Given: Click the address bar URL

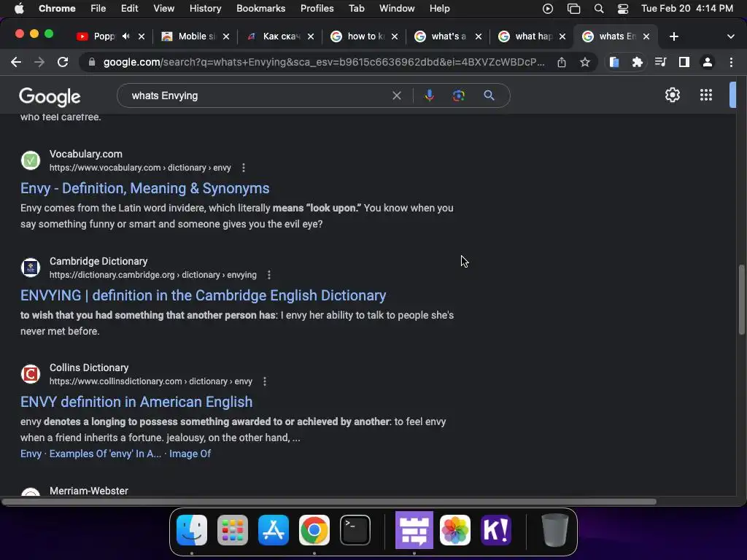Looking at the screenshot, I should click(324, 63).
